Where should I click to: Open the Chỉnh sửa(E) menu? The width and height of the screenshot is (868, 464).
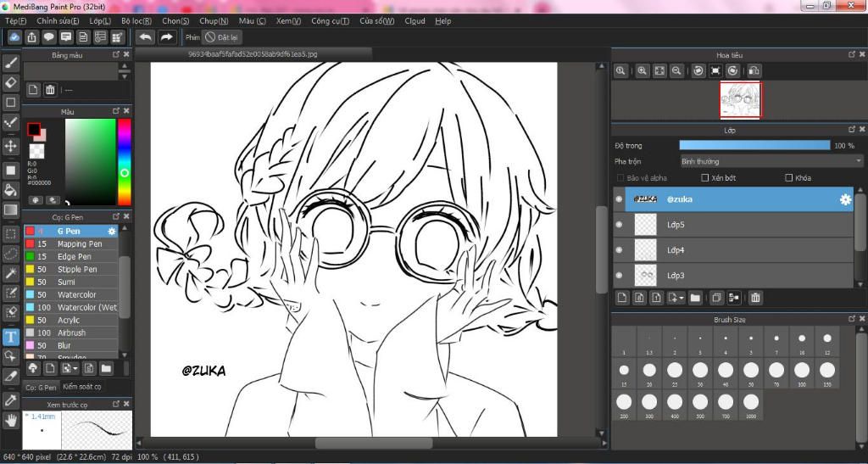pos(58,21)
